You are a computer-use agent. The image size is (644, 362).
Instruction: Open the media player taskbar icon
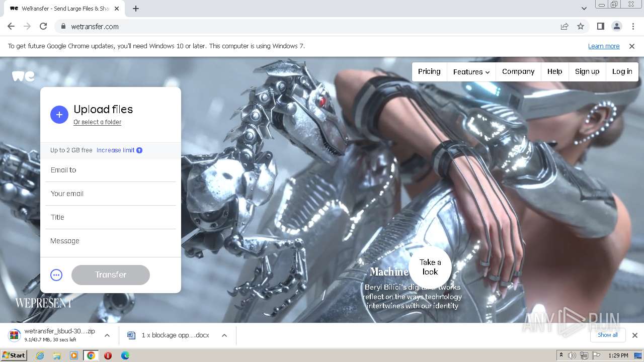74,355
